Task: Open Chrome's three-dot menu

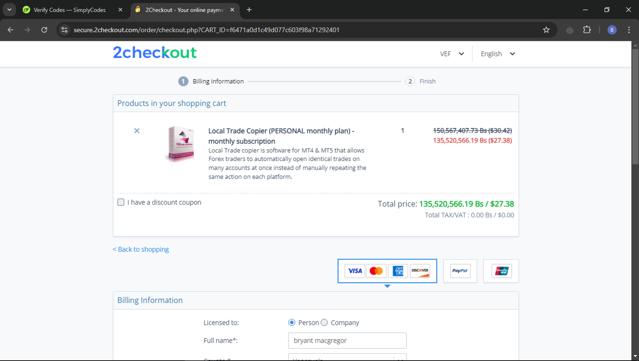Action: coord(628,30)
